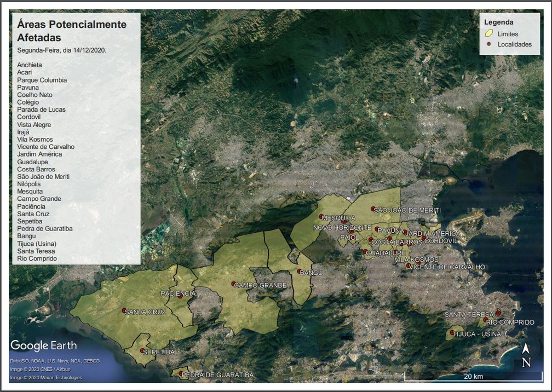The image size is (552, 392).
Task: Select the Sepetiba location marker
Action: point(142,350)
